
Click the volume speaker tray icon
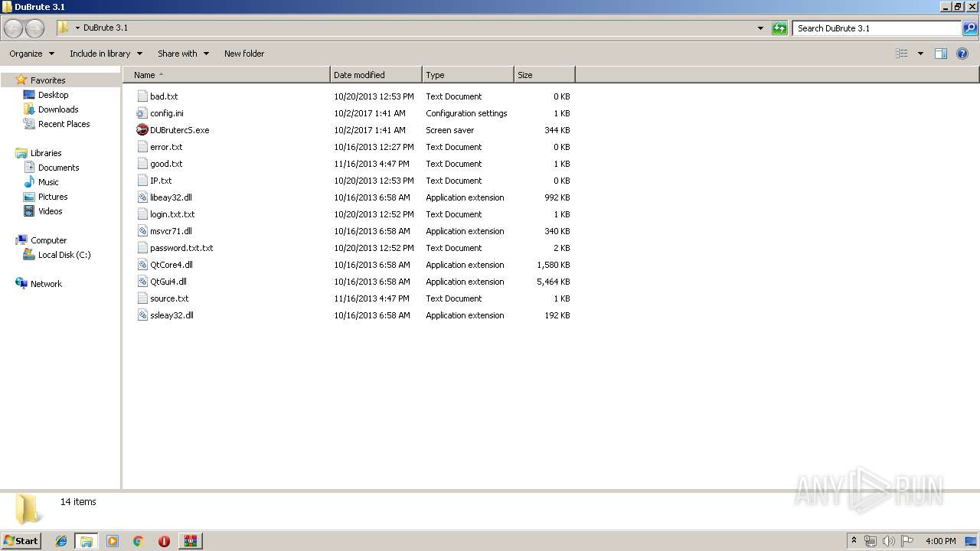889,541
